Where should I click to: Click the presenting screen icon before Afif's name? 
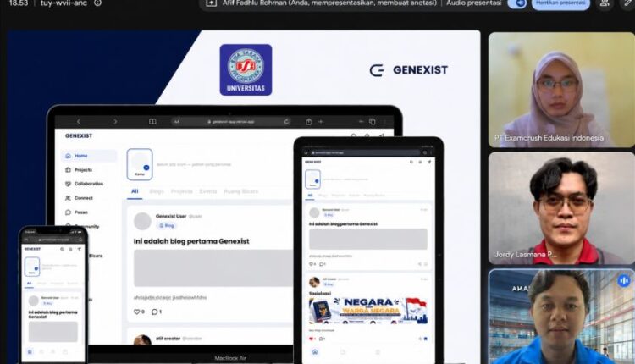tap(212, 3)
